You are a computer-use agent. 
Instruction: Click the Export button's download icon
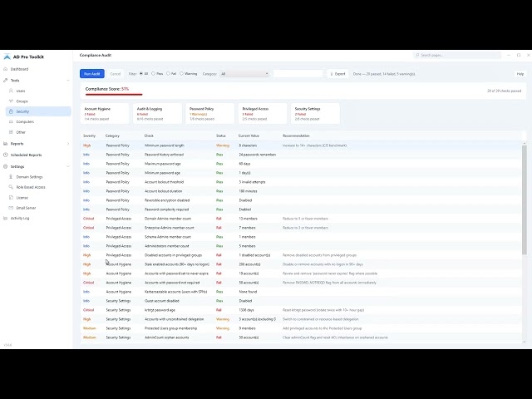pos(332,74)
